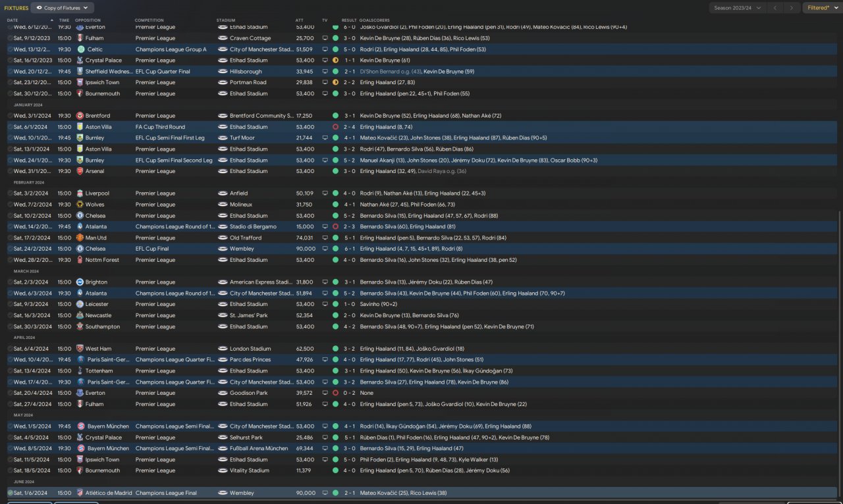The width and height of the screenshot is (843, 504).
Task: Click the fixtures list vertical scrollbar
Action: coord(840,355)
